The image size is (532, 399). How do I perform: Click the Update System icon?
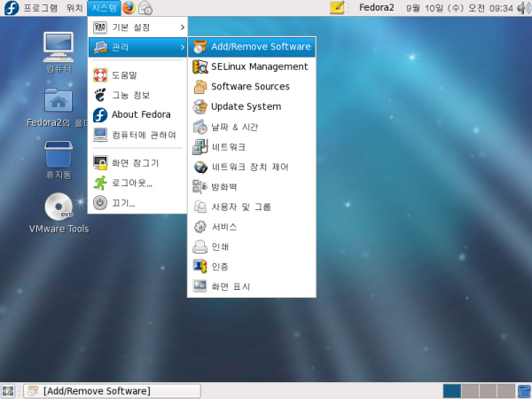click(199, 106)
